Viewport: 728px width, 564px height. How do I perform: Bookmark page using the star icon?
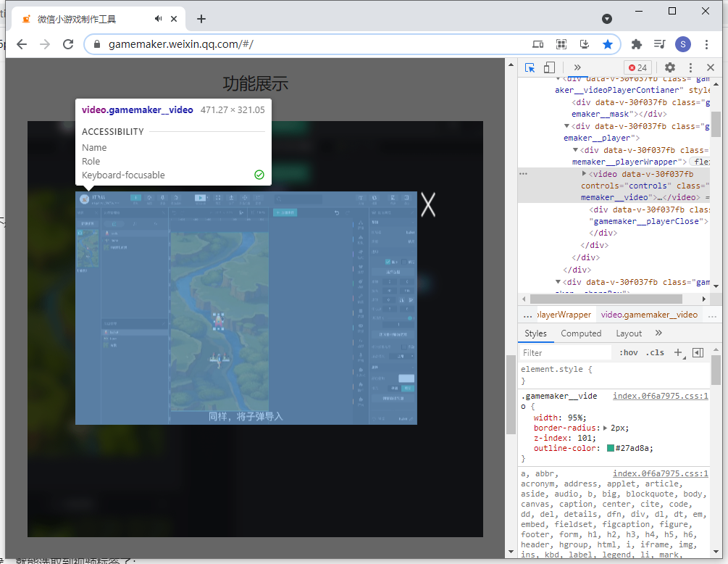click(x=607, y=44)
